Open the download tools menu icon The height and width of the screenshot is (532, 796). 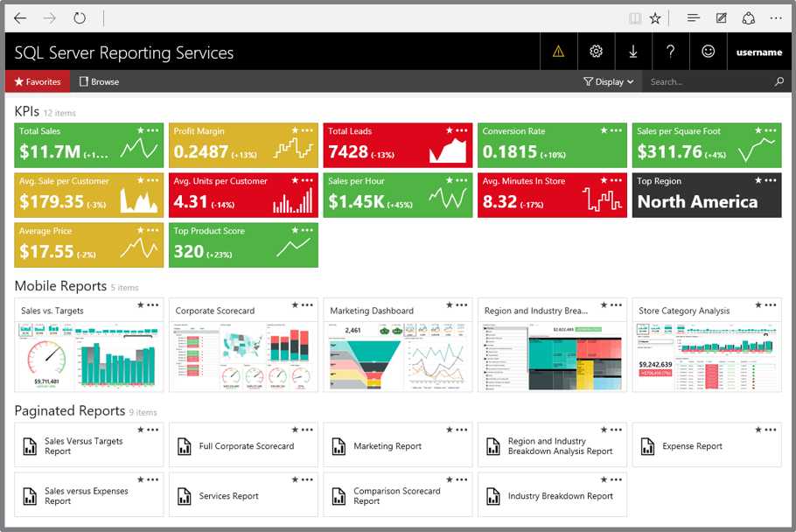[633, 52]
